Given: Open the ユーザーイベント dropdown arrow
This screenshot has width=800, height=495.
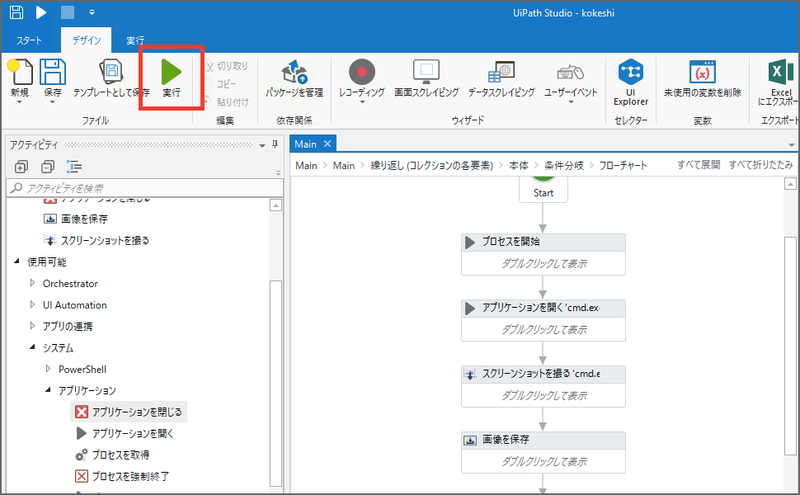Looking at the screenshot, I should 570,102.
